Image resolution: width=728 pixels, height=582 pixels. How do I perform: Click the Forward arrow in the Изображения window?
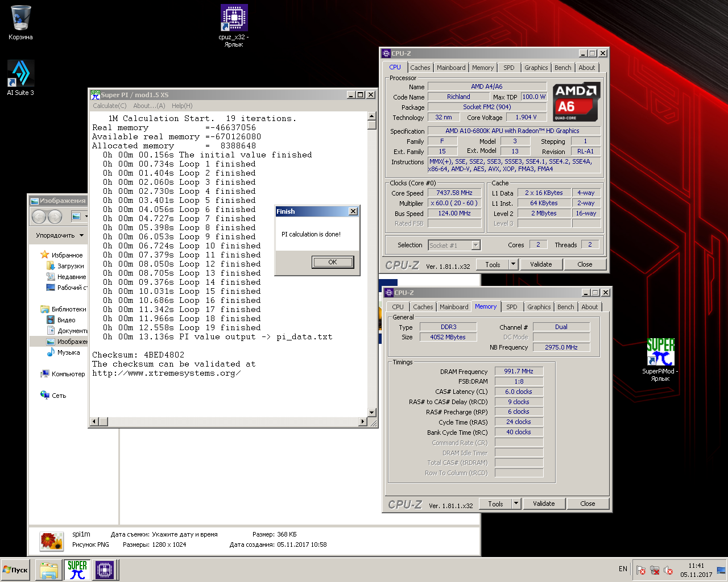coord(55,217)
